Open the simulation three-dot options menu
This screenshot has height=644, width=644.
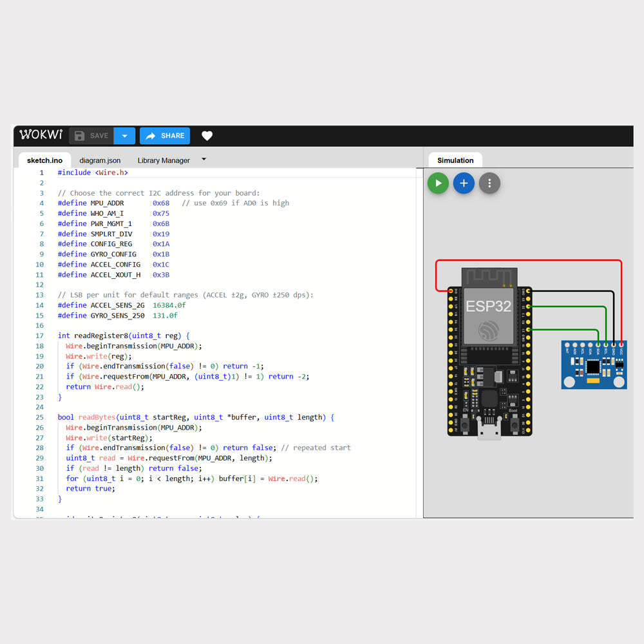(x=489, y=183)
